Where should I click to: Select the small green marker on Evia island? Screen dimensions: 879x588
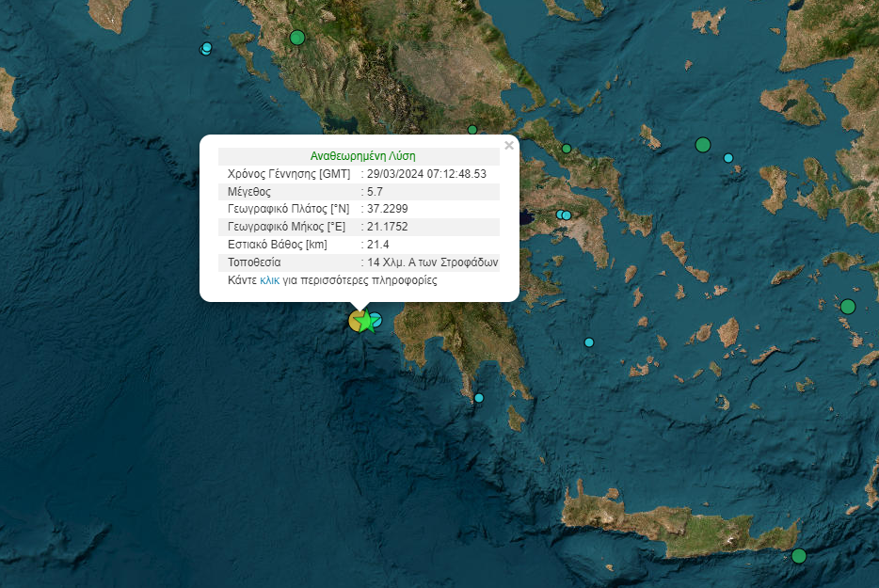tap(567, 149)
